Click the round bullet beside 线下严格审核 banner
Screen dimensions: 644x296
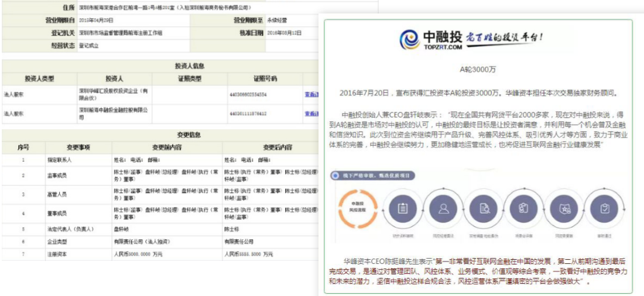334,175
